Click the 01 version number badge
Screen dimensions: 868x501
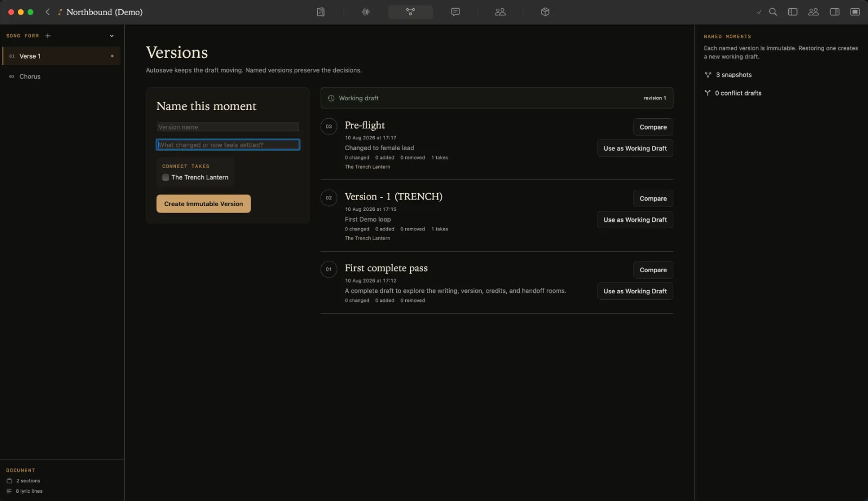click(x=329, y=269)
